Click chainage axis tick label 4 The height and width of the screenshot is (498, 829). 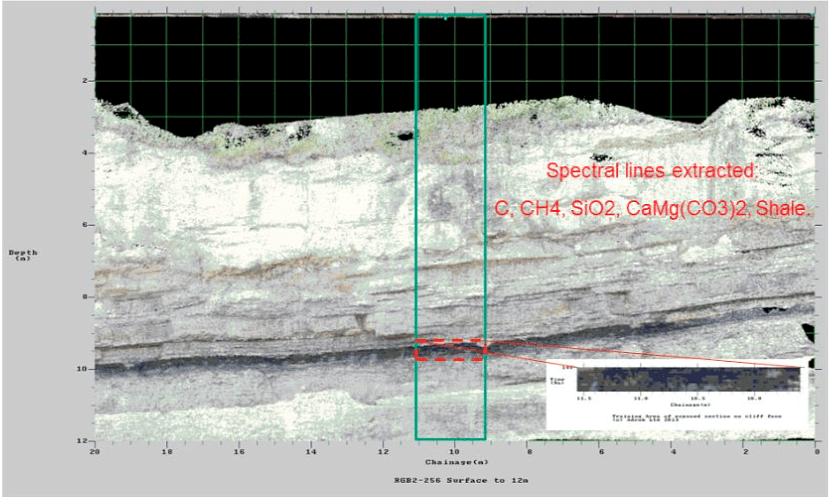(673, 452)
